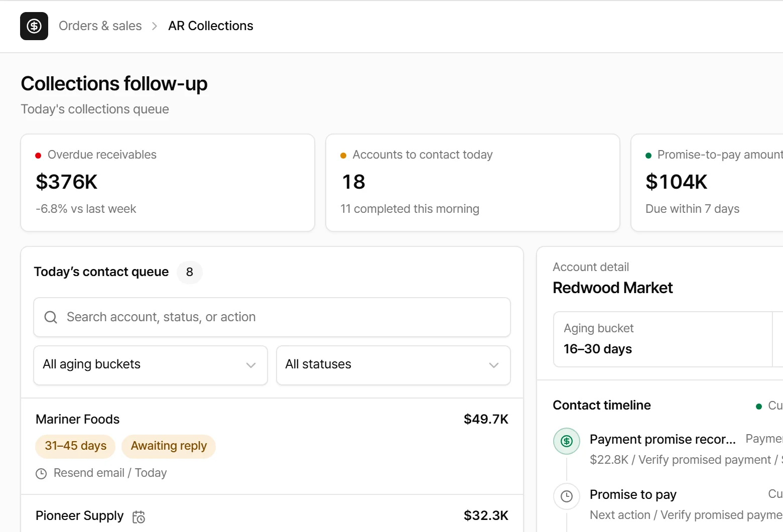
Task: Click the Resend email / Today text
Action: 110,473
